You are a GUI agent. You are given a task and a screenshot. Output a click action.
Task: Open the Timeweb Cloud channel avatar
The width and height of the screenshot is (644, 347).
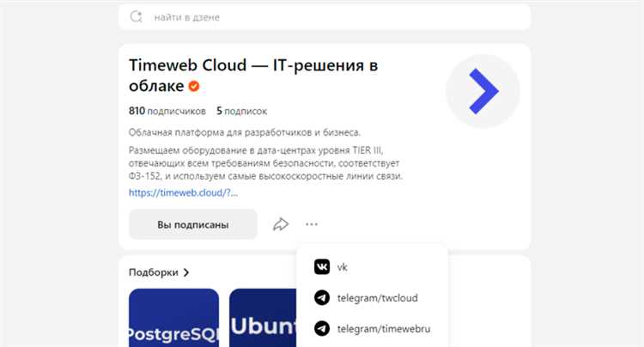pos(483,91)
